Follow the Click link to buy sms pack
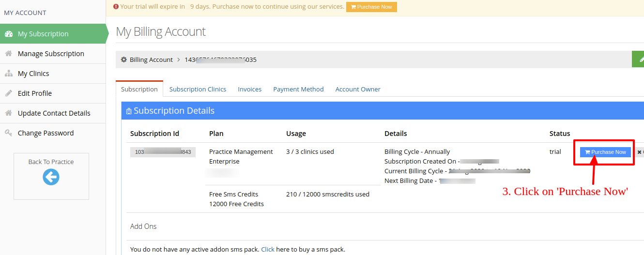644x255 pixels. coord(268,250)
